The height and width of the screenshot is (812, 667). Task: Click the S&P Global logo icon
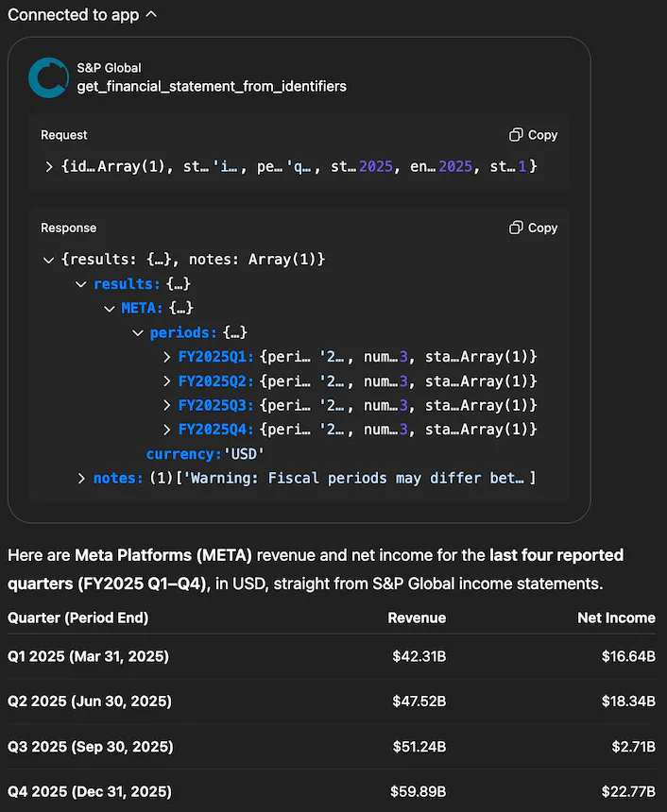pos(48,77)
